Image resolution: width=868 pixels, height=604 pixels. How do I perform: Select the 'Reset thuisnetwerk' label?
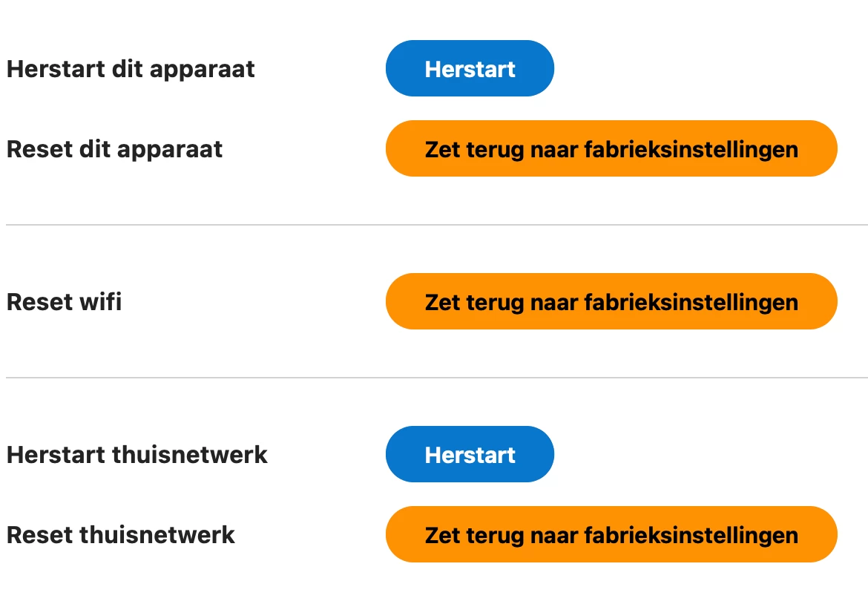[x=120, y=535]
